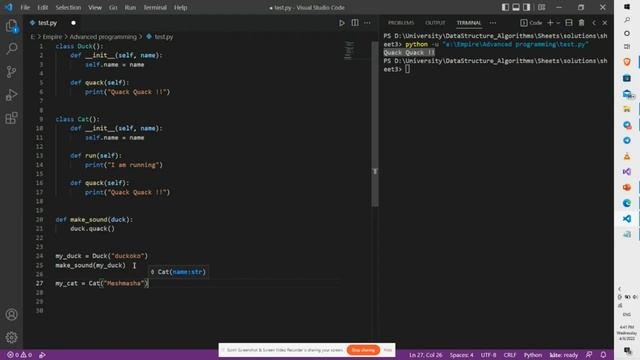Click the feedback icon in status bar
640x360 pixels.
(x=589, y=355)
